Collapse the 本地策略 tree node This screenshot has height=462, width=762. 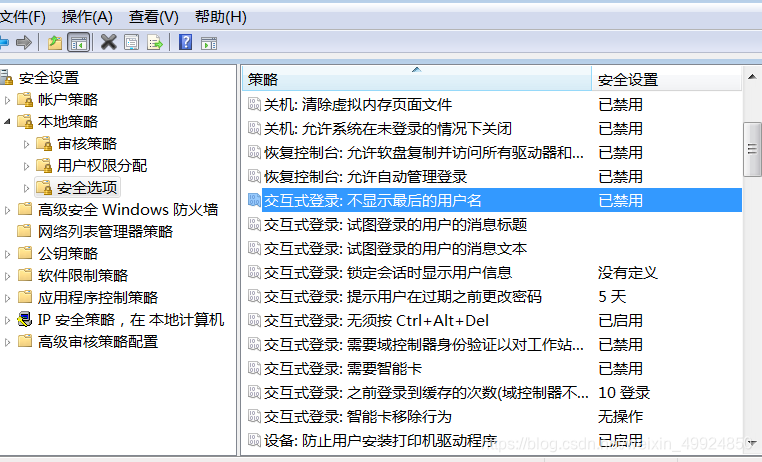pyautogui.click(x=7, y=121)
